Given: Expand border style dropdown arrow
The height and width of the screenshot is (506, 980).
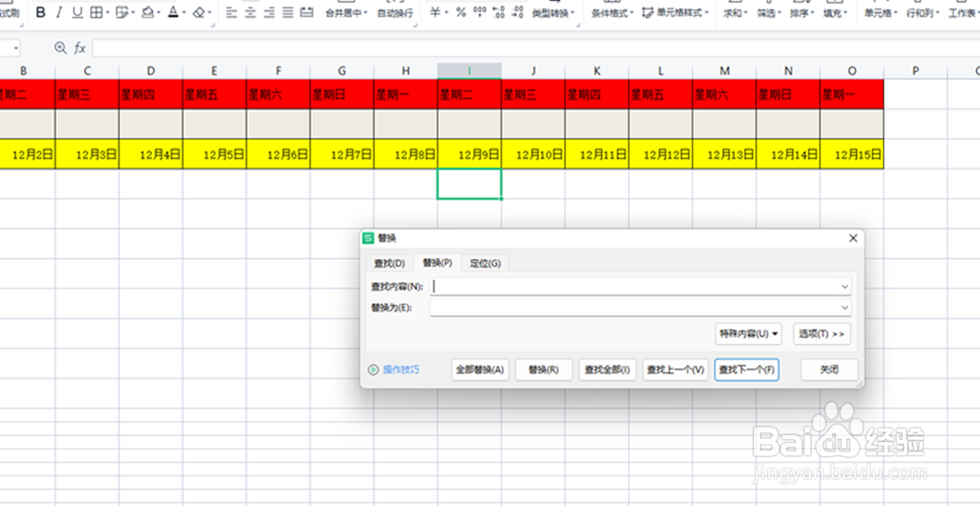Looking at the screenshot, I should coord(108,13).
